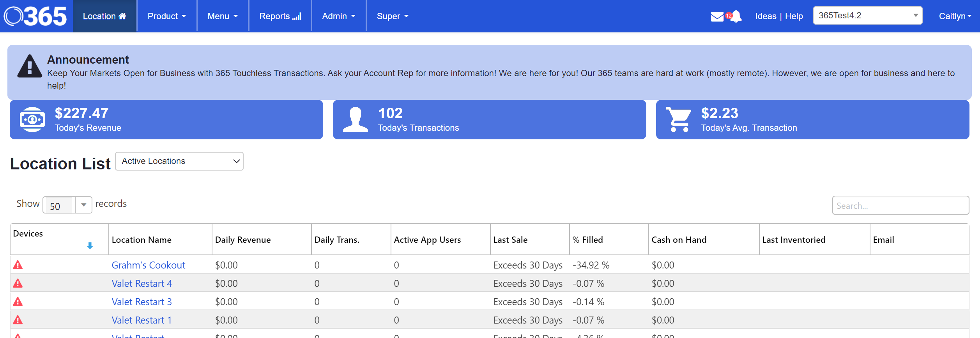The image size is (980, 338).
Task: Click the Today's Revenue cash icon
Action: (32, 119)
